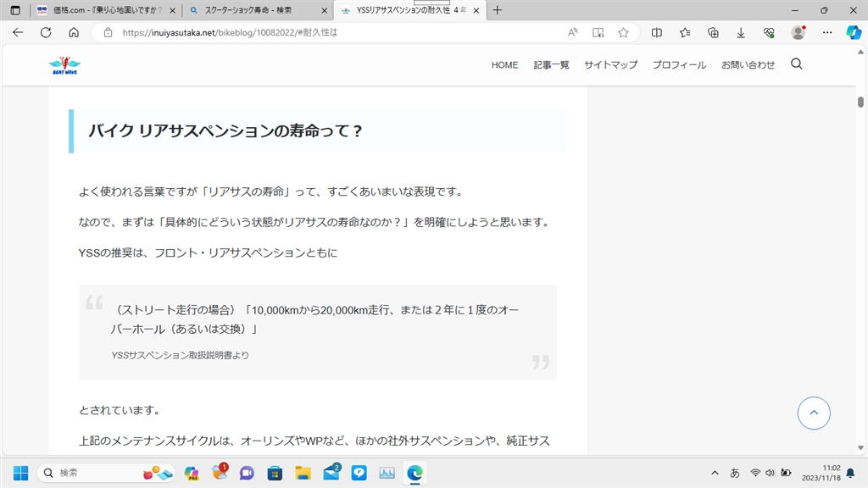
Task: Open battery status icon
Action: pos(786,473)
